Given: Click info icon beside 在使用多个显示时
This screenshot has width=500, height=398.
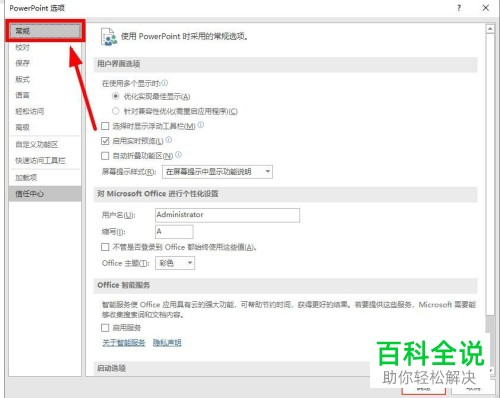Looking at the screenshot, I should (x=165, y=82).
